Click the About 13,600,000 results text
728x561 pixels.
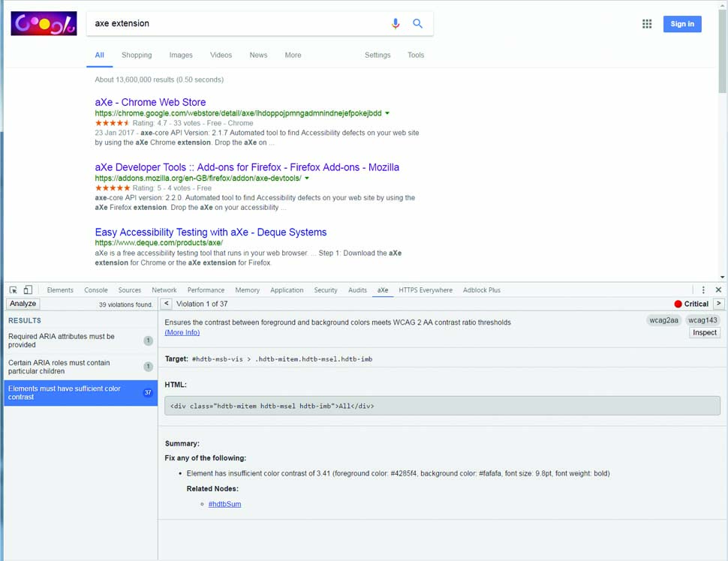[159, 79]
